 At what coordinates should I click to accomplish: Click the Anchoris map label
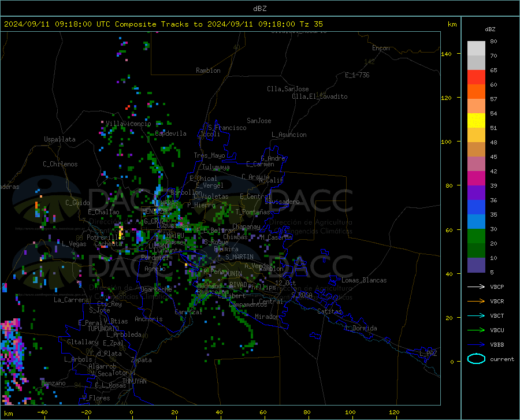(148, 319)
